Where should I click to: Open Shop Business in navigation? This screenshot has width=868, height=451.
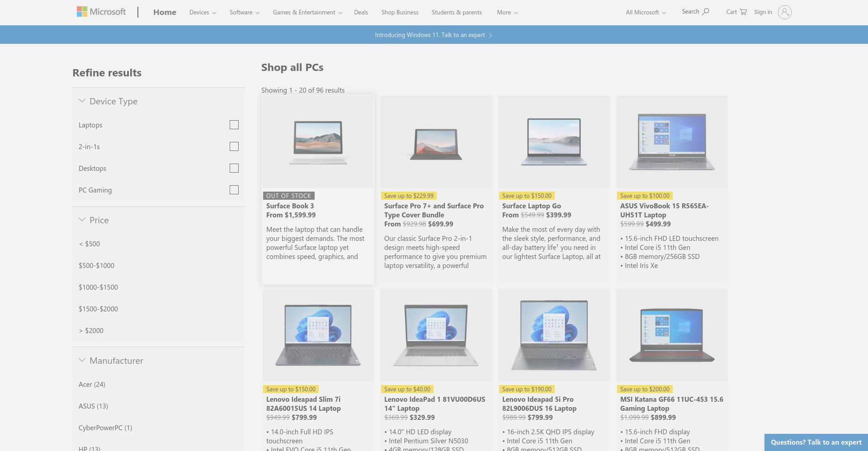click(x=400, y=12)
